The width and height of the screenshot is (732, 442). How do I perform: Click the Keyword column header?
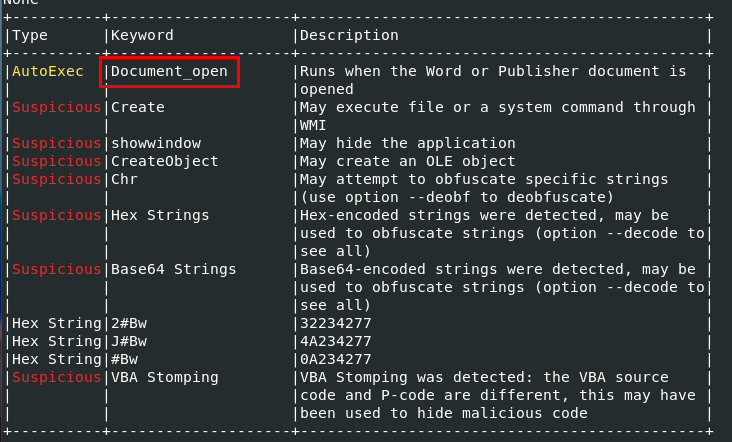coord(142,36)
